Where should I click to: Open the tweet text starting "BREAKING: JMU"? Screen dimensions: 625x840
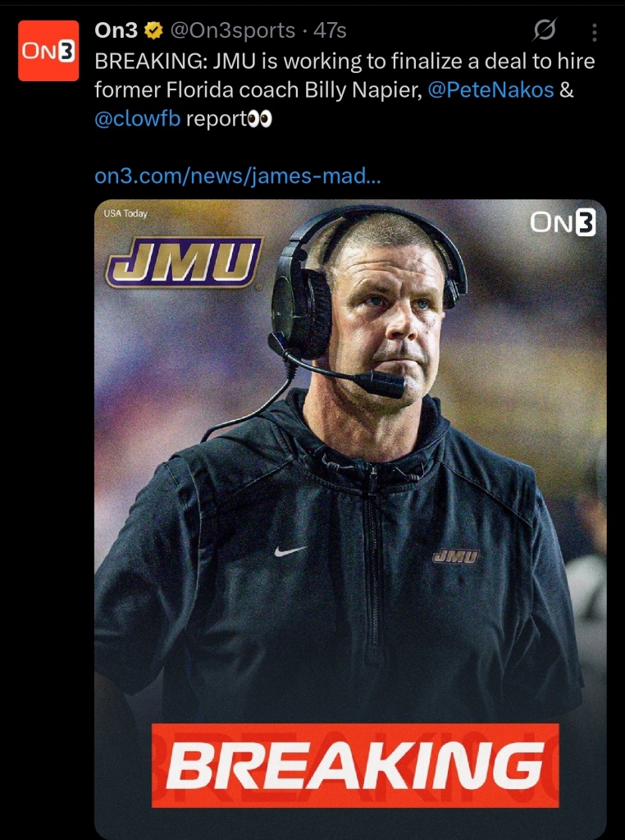point(344,62)
